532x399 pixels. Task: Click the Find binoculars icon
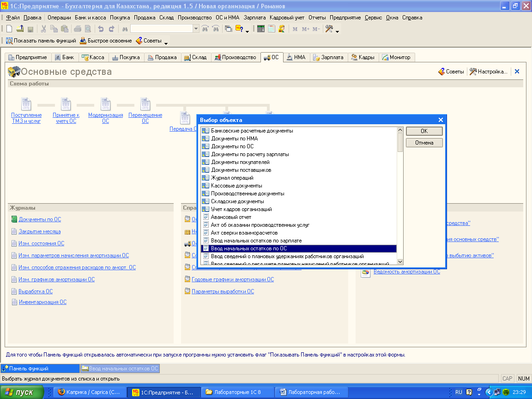click(x=125, y=29)
